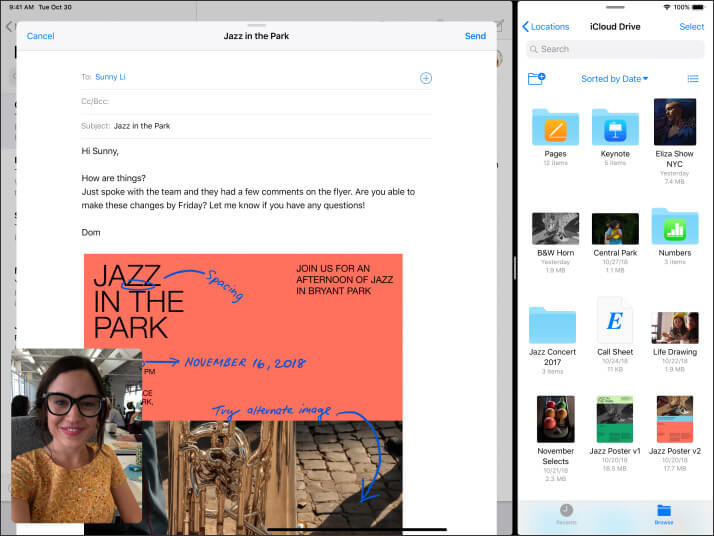Click the Search field in Files
The image size is (714, 536).
click(615, 49)
